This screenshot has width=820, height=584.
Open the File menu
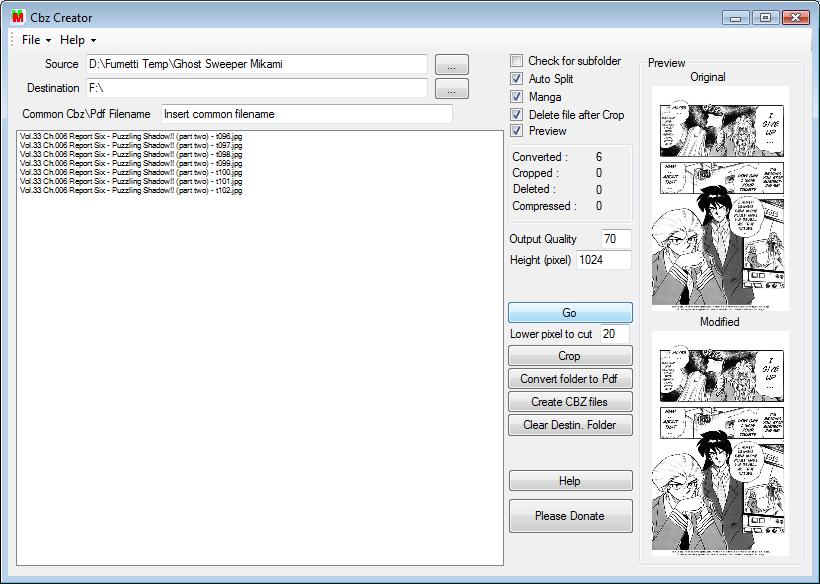coord(36,40)
